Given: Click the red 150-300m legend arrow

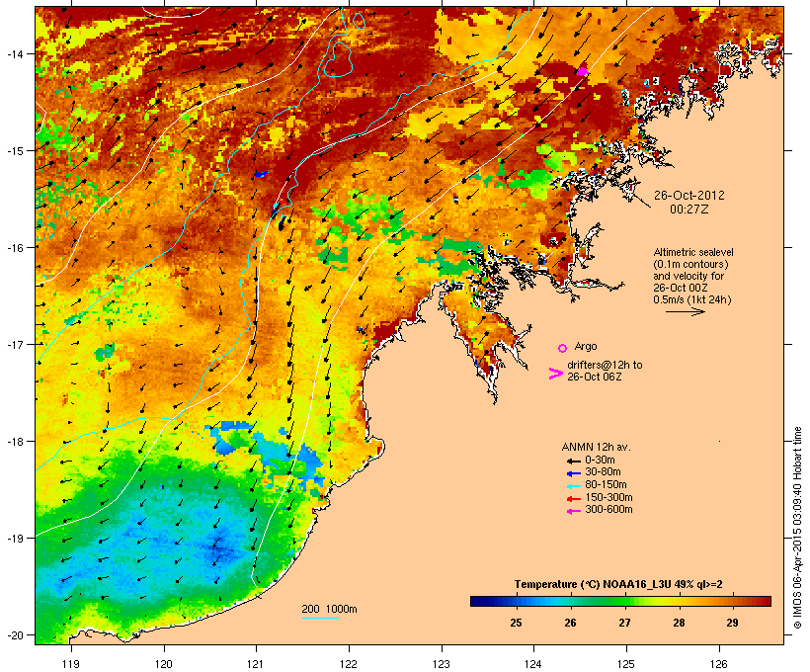Looking at the screenshot, I should [573, 498].
